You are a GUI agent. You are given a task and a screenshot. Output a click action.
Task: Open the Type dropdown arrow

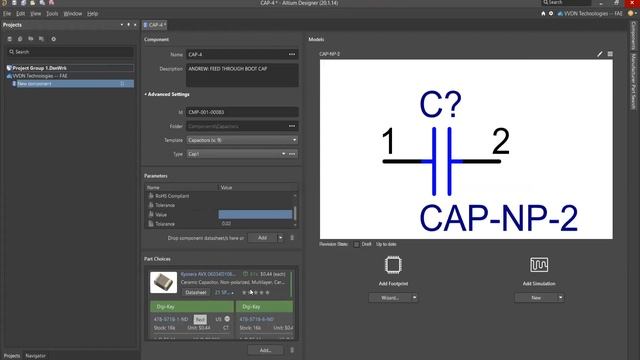pyautogui.click(x=283, y=154)
